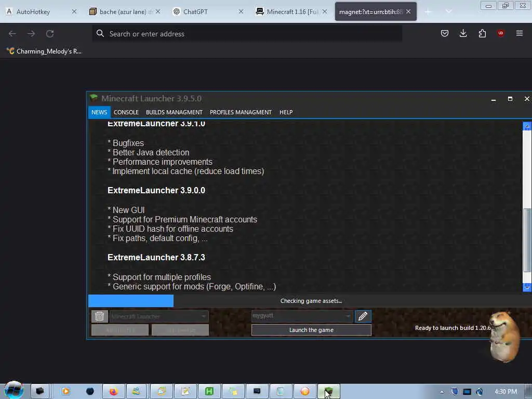Close the AutoHotkey browser tab

[x=74, y=12]
